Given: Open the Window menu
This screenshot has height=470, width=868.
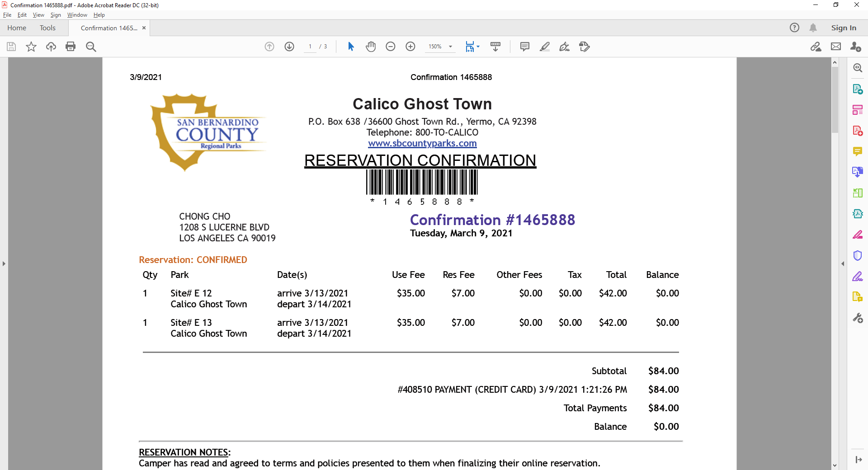Looking at the screenshot, I should click(77, 15).
